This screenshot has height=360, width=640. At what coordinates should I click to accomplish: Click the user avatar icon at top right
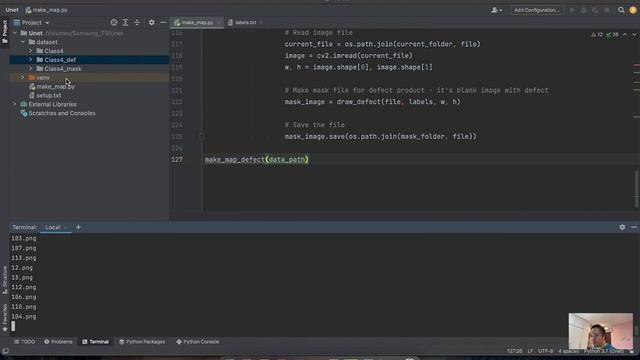(x=633, y=10)
